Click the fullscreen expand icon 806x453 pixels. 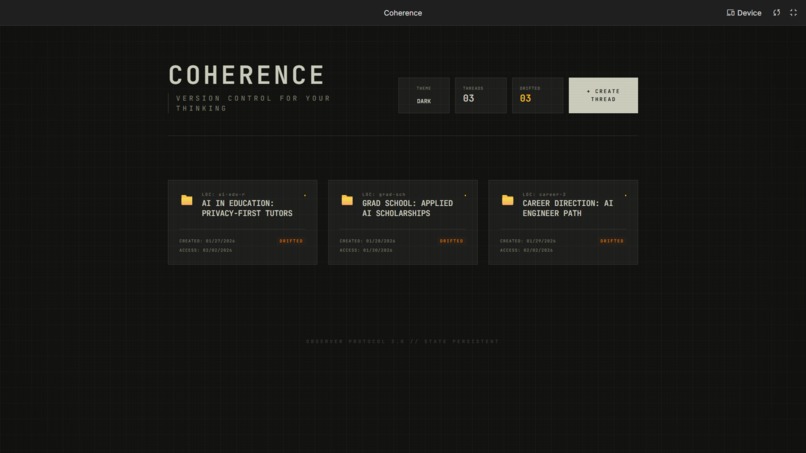[x=793, y=13]
